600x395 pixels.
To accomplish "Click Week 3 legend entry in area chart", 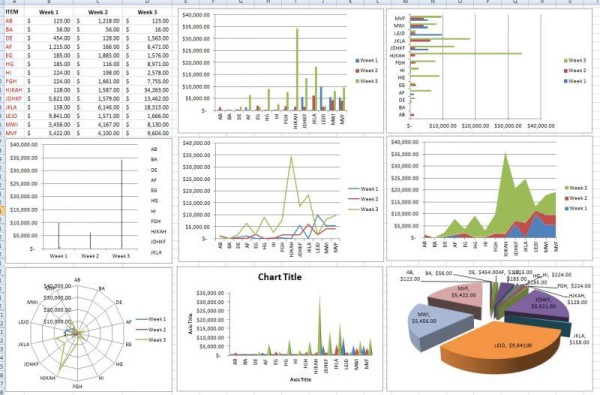I will point(576,188).
